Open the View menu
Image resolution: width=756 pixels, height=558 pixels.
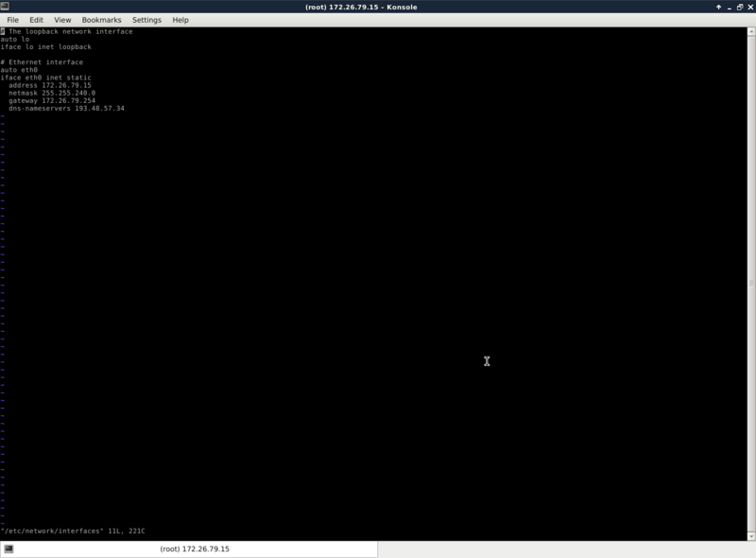[62, 20]
